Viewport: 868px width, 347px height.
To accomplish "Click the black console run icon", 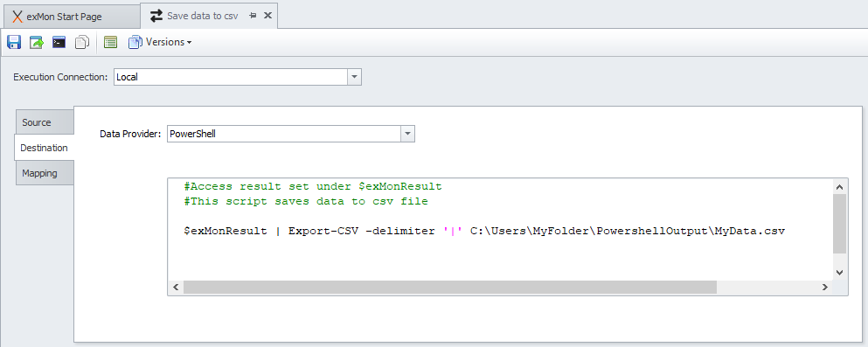I will pyautogui.click(x=59, y=42).
